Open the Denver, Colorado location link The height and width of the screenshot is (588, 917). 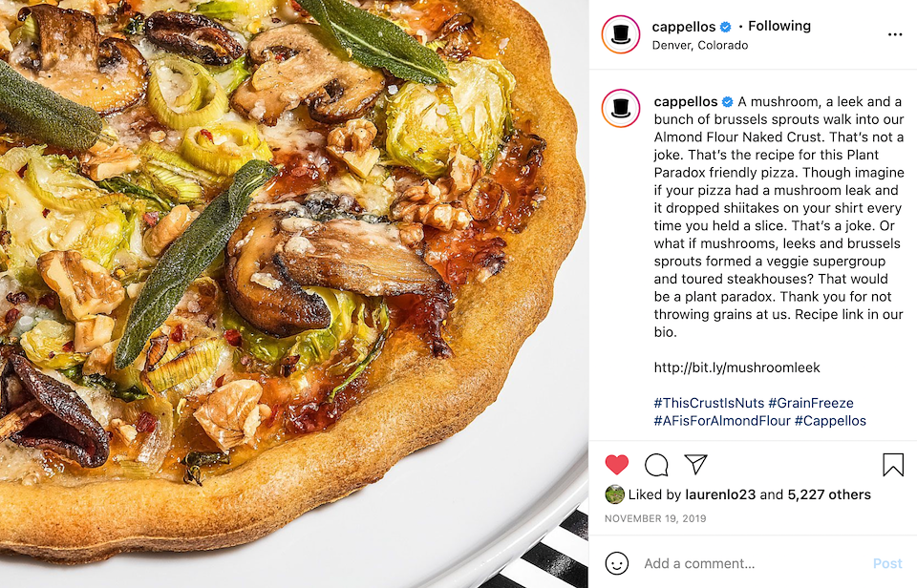(700, 46)
